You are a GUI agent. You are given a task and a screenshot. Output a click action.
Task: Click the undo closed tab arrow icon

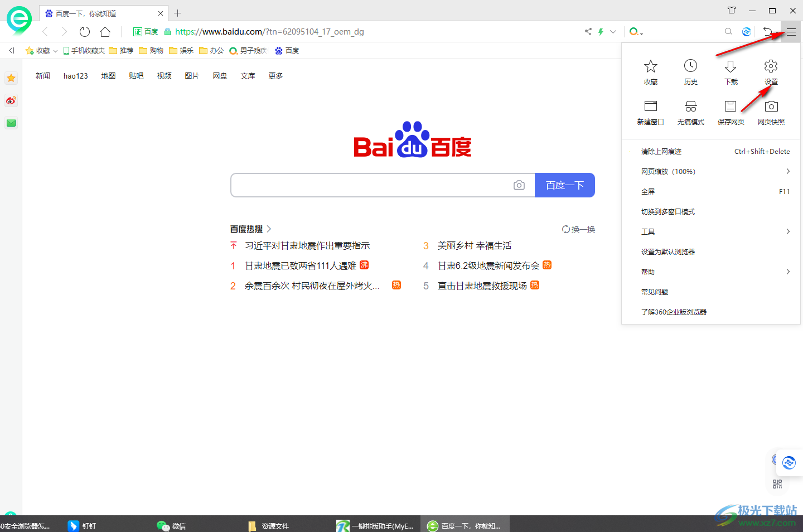point(768,32)
